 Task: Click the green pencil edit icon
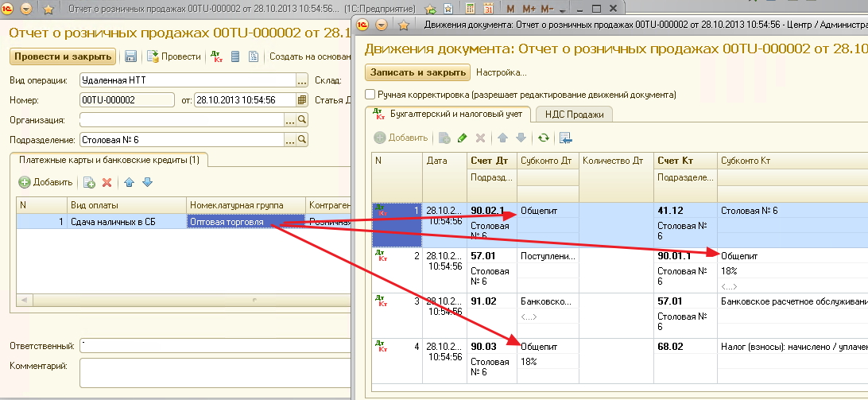tap(463, 138)
